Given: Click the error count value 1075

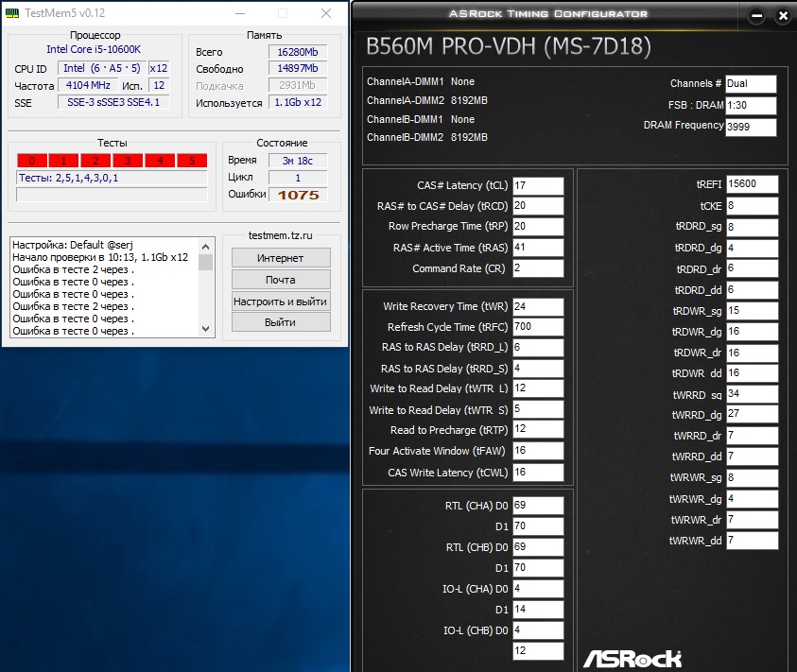Looking at the screenshot, I should (x=298, y=196).
